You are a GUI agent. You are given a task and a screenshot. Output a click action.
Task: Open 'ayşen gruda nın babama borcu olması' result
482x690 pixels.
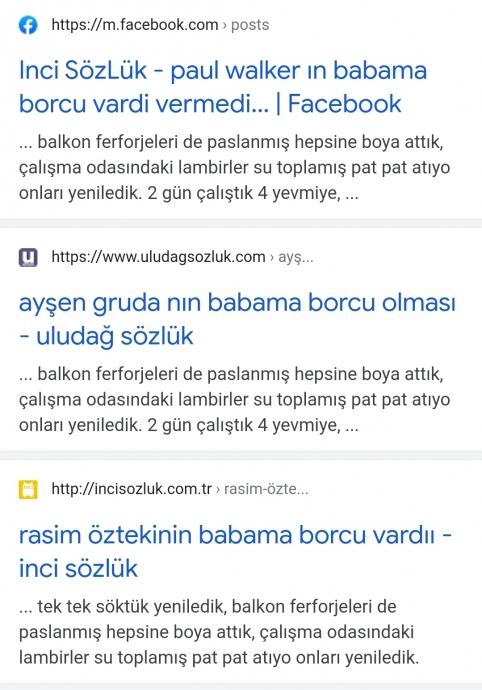[237, 319]
